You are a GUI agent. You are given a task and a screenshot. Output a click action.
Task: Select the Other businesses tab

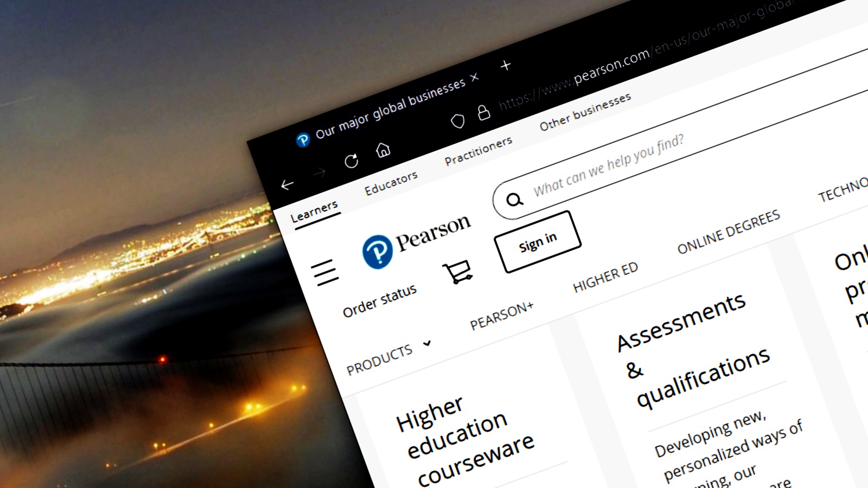[585, 112]
